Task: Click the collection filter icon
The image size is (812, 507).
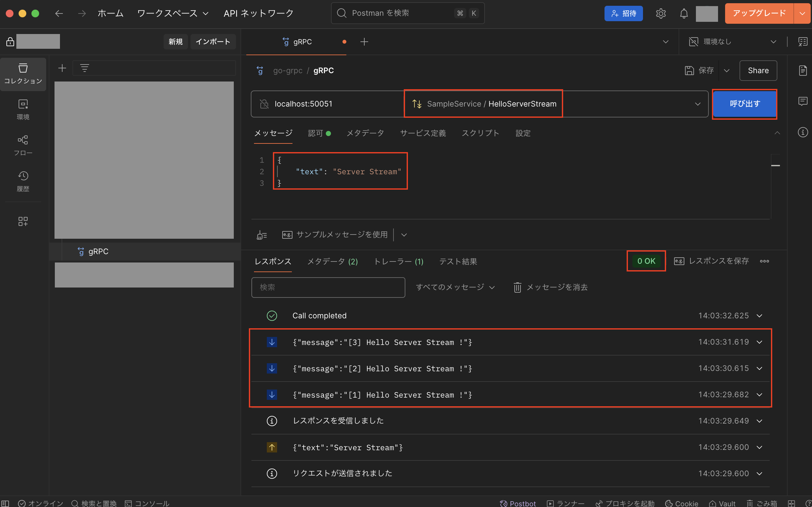Action: 84,68
